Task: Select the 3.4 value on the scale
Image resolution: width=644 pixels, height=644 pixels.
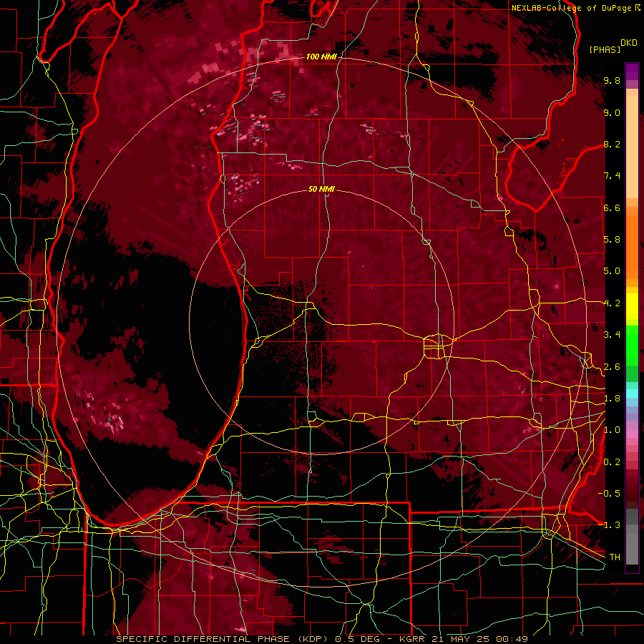Action: [612, 335]
